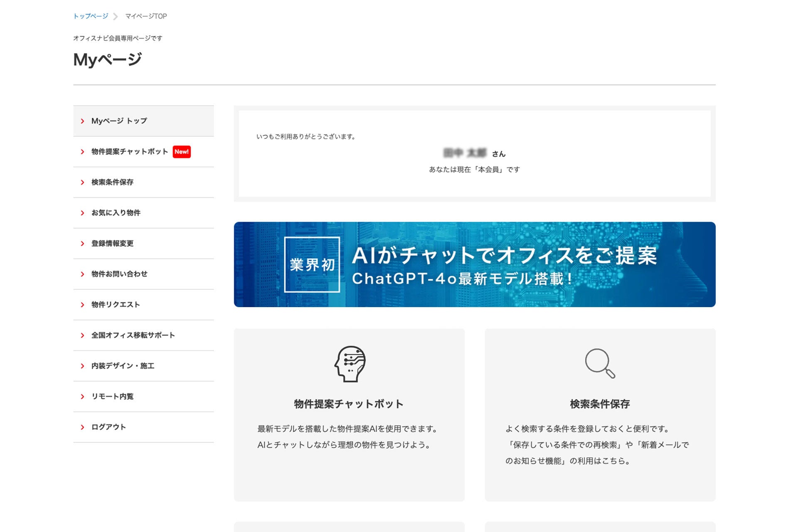Click the 業界初 boxed badge on banner

pos(312,265)
